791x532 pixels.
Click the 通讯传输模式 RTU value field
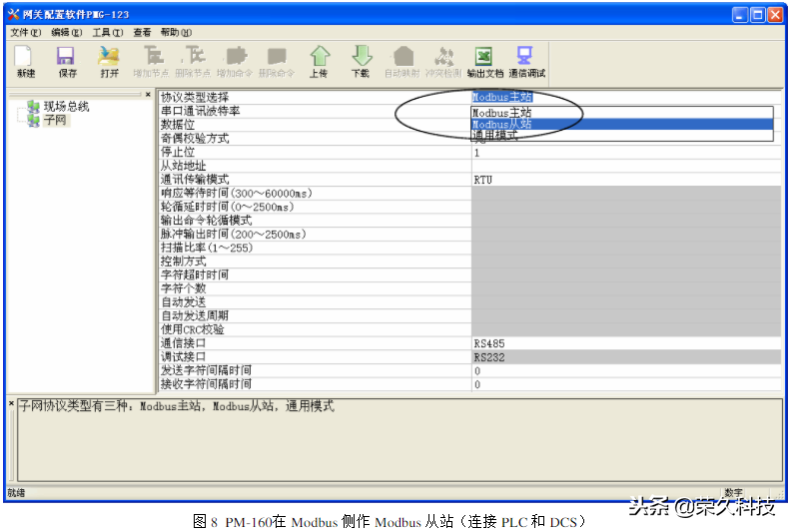[625, 180]
